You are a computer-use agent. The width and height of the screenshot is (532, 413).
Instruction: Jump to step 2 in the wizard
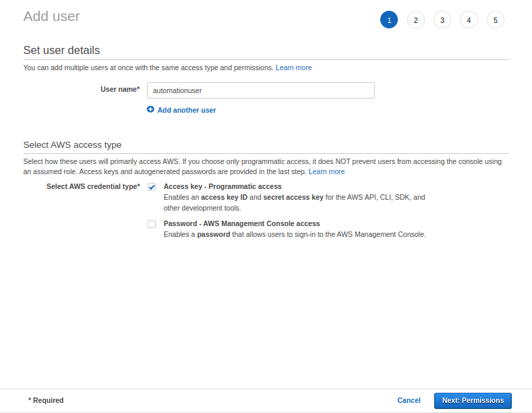(415, 20)
